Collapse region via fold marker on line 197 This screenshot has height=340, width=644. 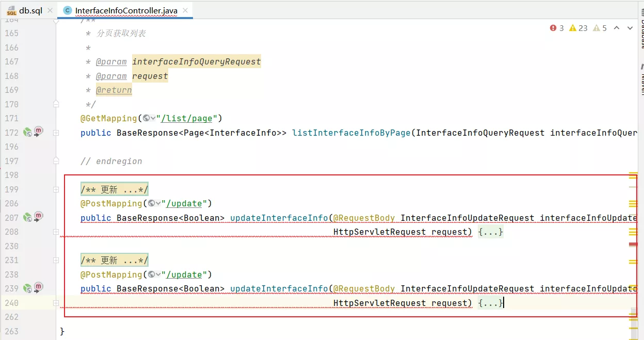point(56,161)
